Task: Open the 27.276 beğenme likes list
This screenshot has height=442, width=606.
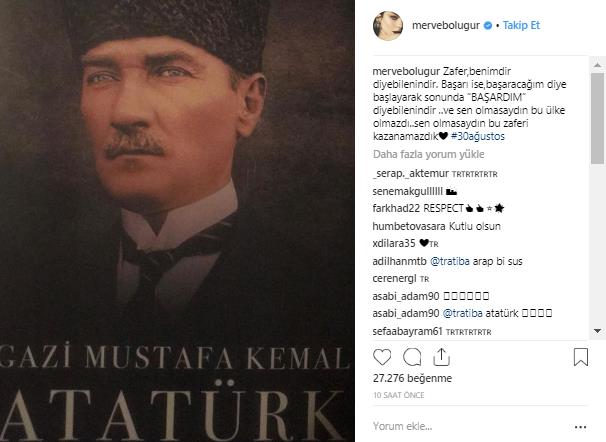Action: tap(412, 378)
